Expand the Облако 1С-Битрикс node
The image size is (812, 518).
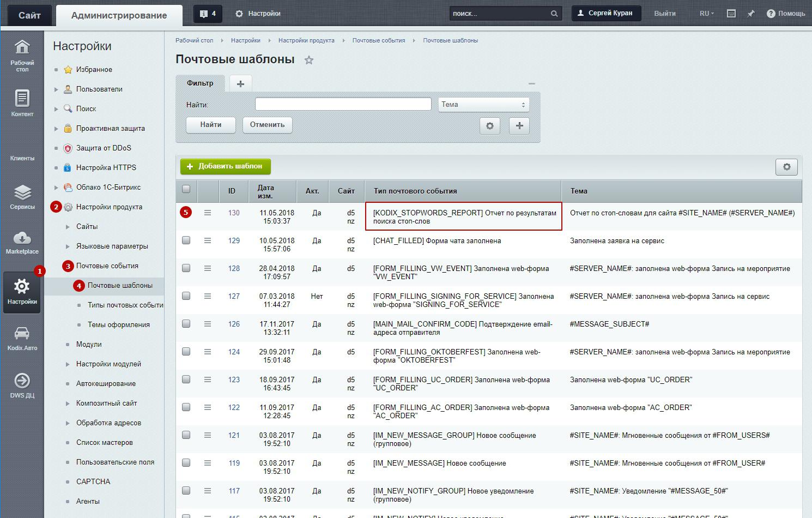[x=56, y=188]
